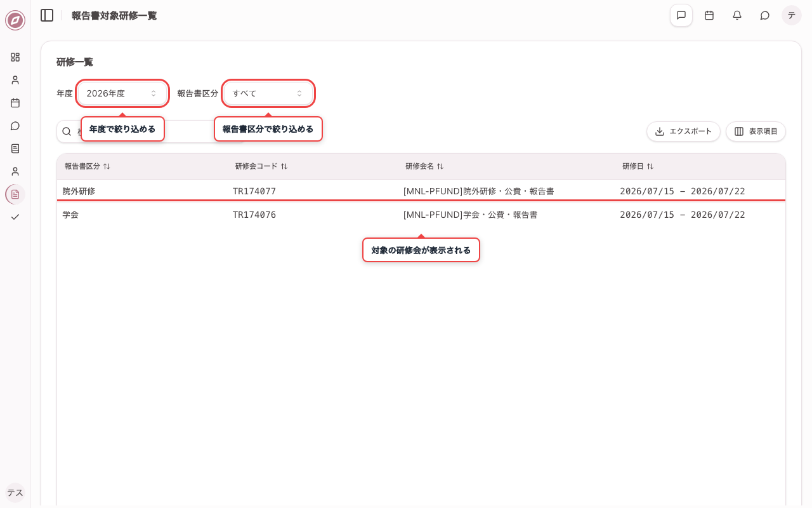Open the calendar icon in the top bar
The width and height of the screenshot is (812, 508).
tap(709, 15)
